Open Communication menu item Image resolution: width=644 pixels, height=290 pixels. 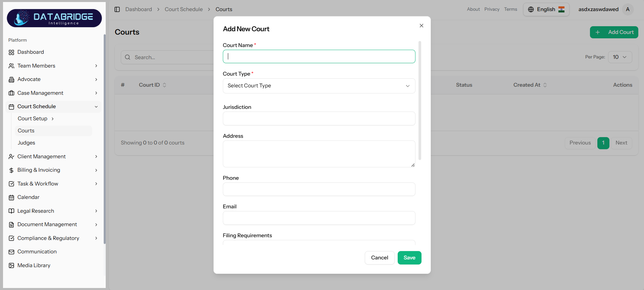pyautogui.click(x=53, y=252)
